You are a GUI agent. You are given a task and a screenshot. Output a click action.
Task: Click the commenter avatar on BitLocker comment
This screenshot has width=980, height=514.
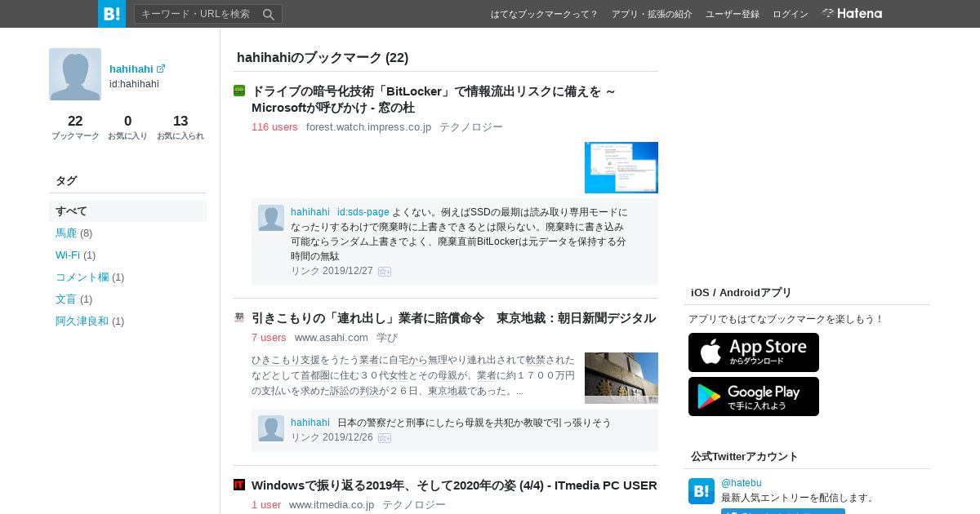click(271, 218)
